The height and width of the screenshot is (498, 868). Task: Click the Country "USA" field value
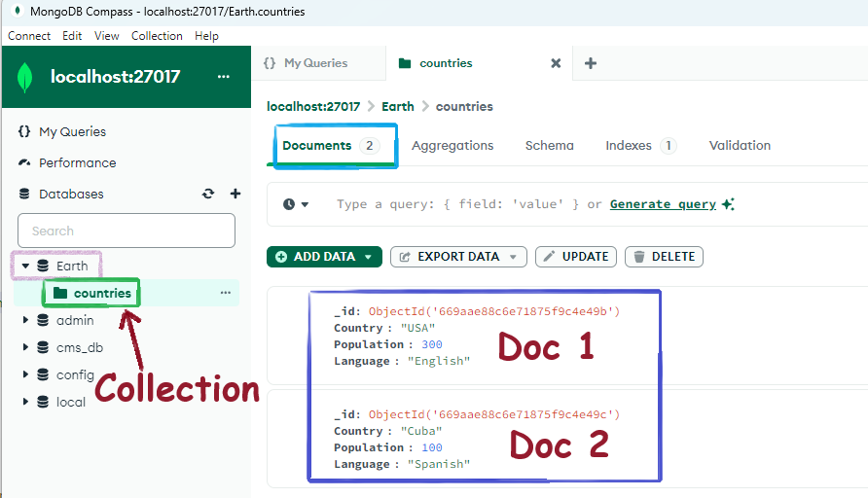(x=417, y=328)
